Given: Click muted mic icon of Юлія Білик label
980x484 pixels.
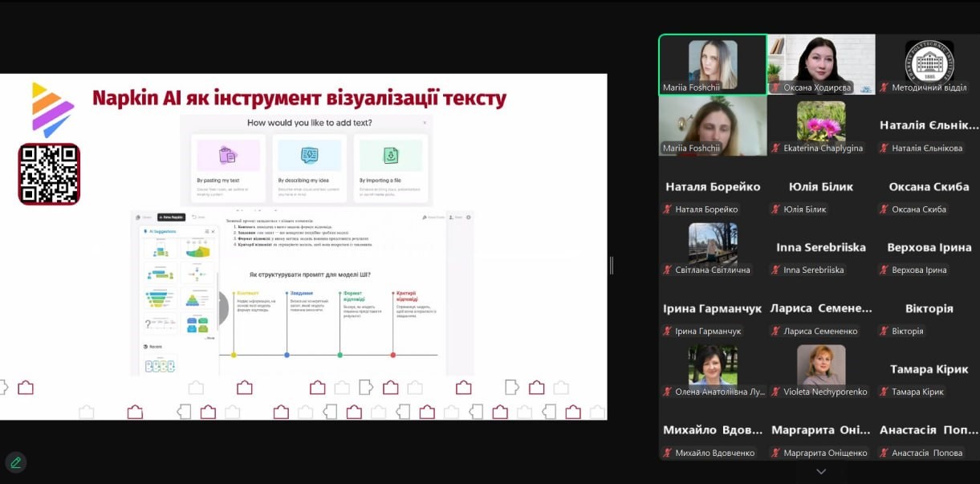Looking at the screenshot, I should [776, 209].
